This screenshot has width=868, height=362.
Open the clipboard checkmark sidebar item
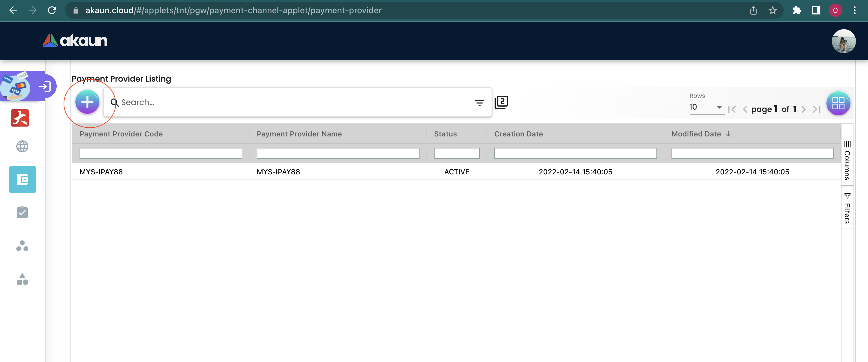(x=22, y=212)
